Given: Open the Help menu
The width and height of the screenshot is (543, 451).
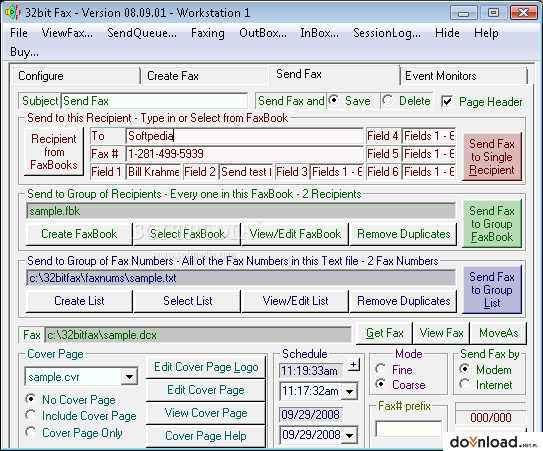Looking at the screenshot, I should pyautogui.click(x=486, y=33).
